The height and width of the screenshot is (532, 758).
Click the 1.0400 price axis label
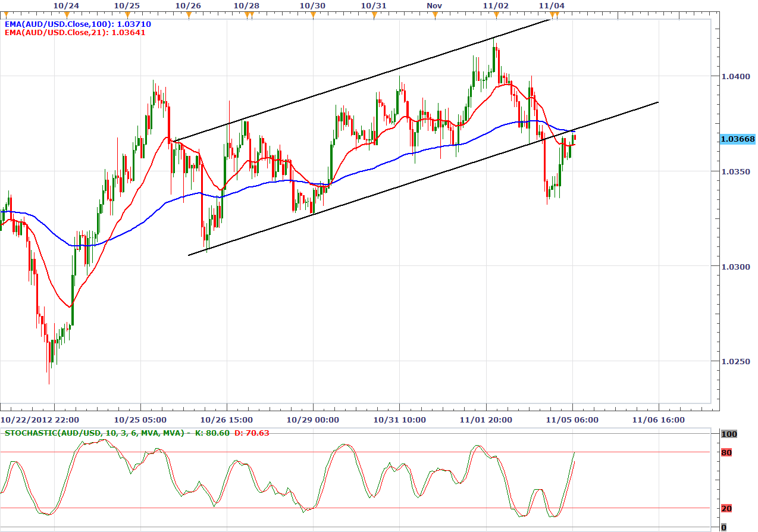point(737,76)
